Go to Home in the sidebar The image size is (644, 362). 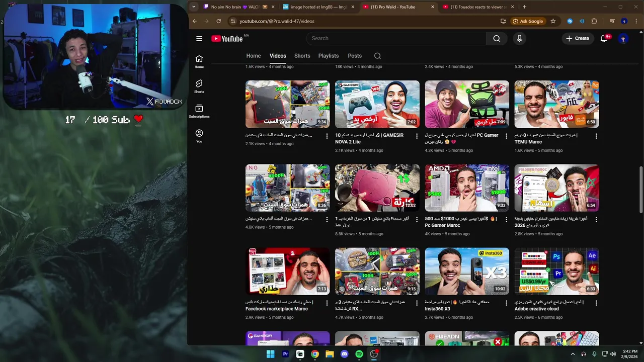tap(199, 62)
